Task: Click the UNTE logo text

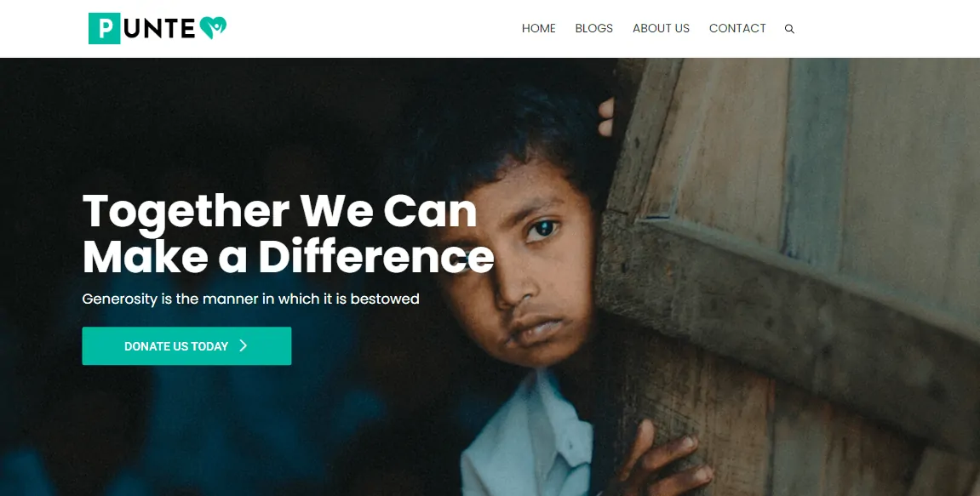Action: (x=159, y=29)
